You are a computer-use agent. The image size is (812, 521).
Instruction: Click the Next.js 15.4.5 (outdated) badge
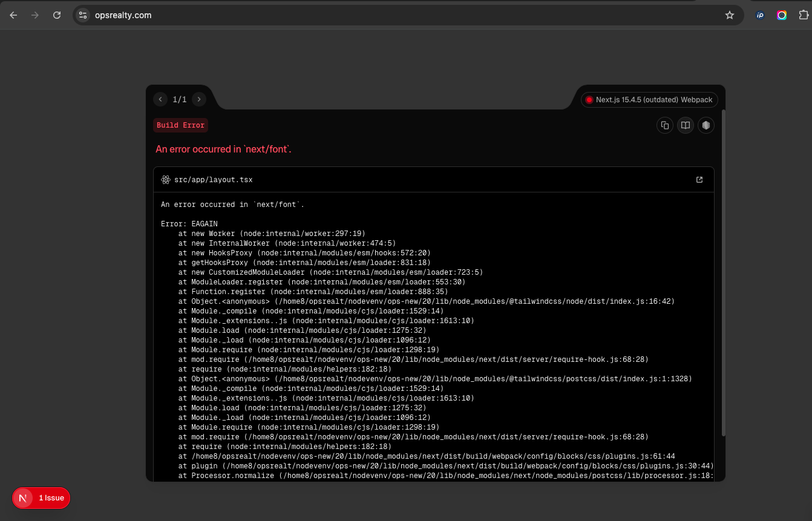(649, 100)
